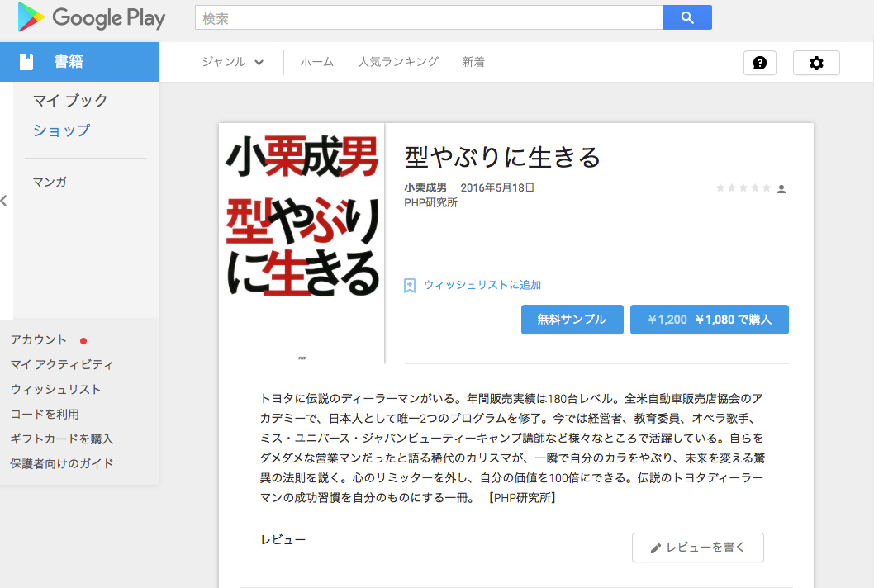Click publisher link PHP研究所
Screen dimensions: 874x588
pos(430,203)
